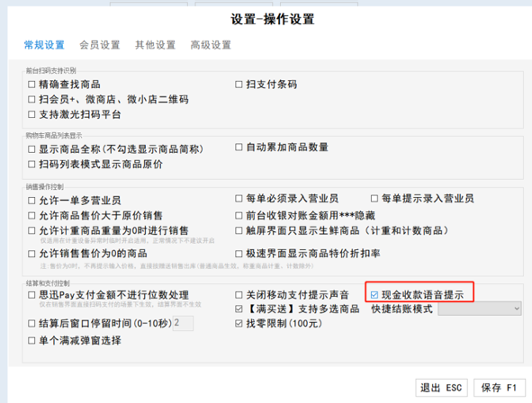
Task: Enable 允许一单多营业员 checkbox
Action: point(32,201)
